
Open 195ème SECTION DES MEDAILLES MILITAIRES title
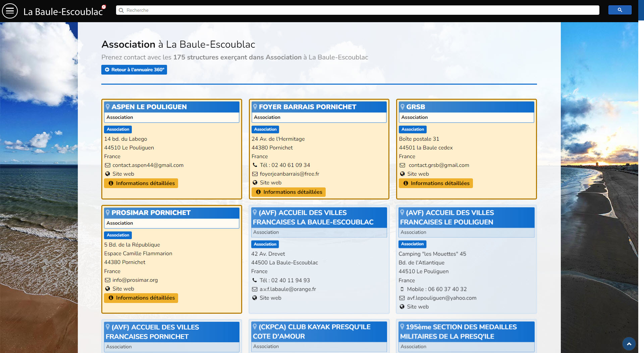coord(458,332)
